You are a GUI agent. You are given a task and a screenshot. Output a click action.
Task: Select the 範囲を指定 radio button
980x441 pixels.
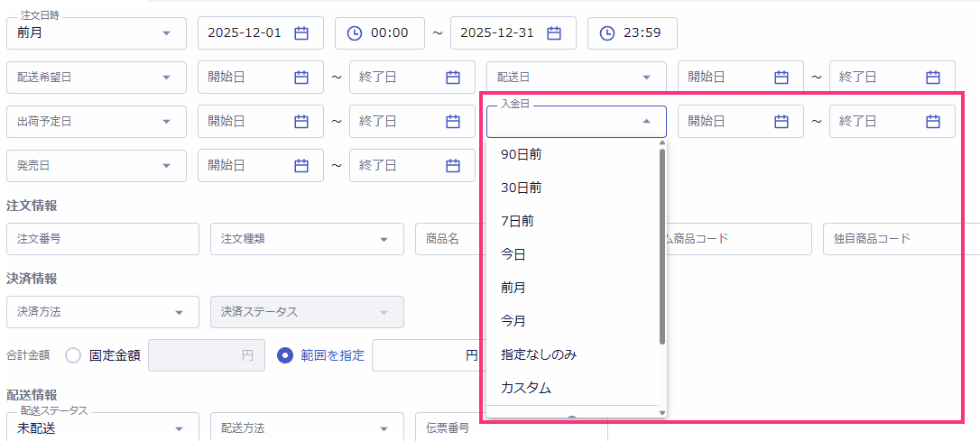point(286,355)
